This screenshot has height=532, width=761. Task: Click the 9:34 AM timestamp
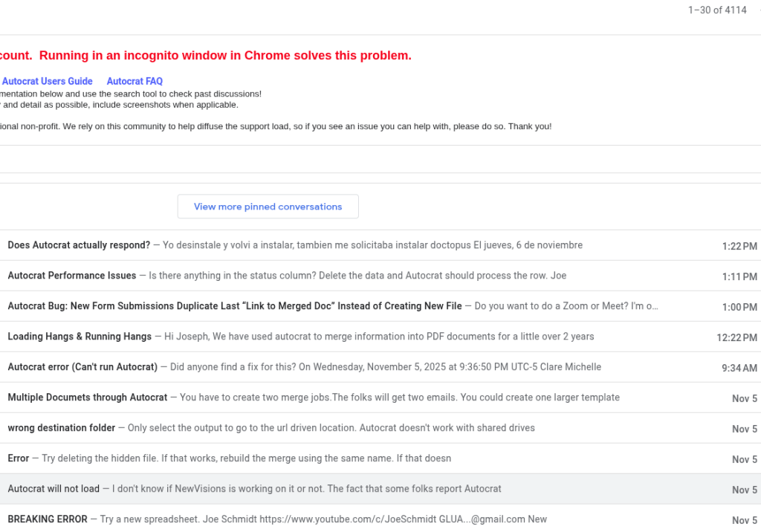point(739,368)
